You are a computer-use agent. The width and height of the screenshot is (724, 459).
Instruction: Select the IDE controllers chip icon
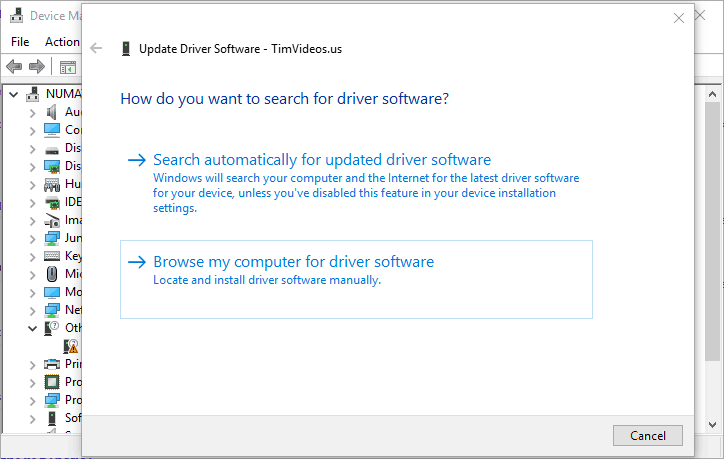pos(52,202)
